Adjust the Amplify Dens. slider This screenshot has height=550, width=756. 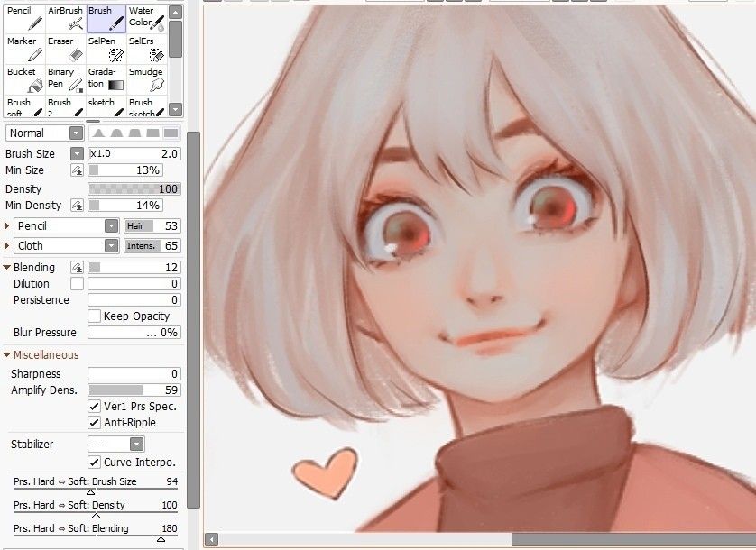[134, 390]
